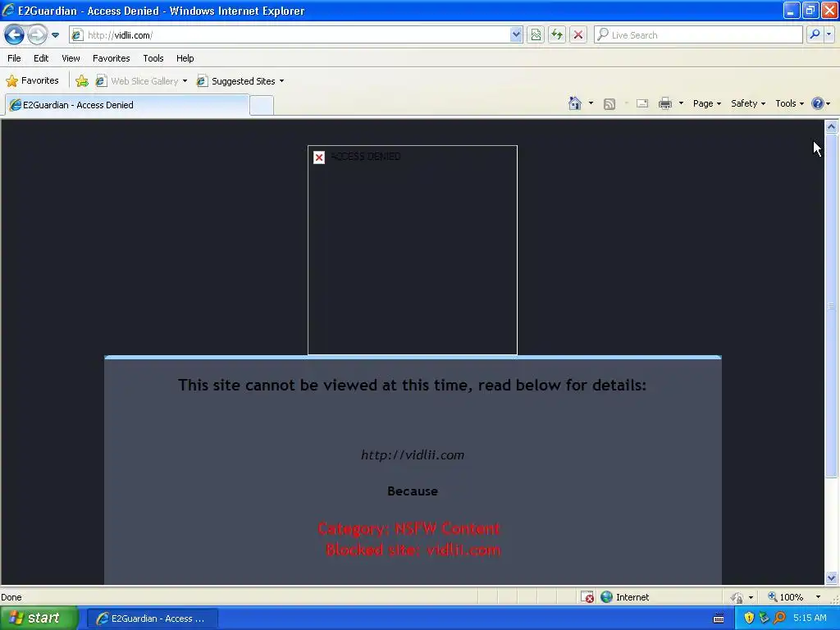Click the Read Mail icon

642,103
